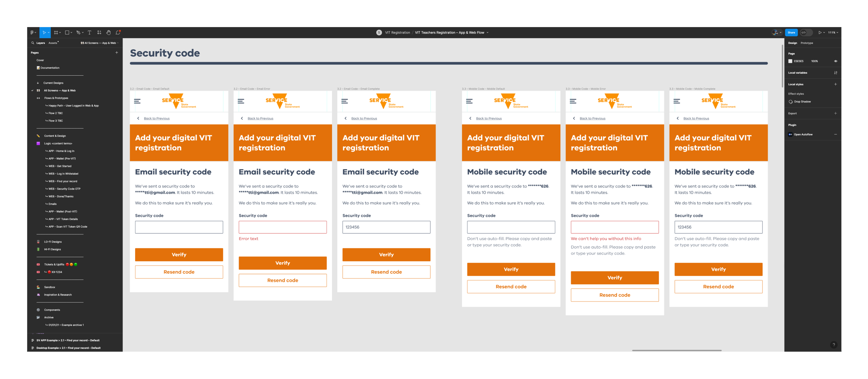Open the 111% zoom dropdown
The height and width of the screenshot is (379, 868).
pos(833,33)
